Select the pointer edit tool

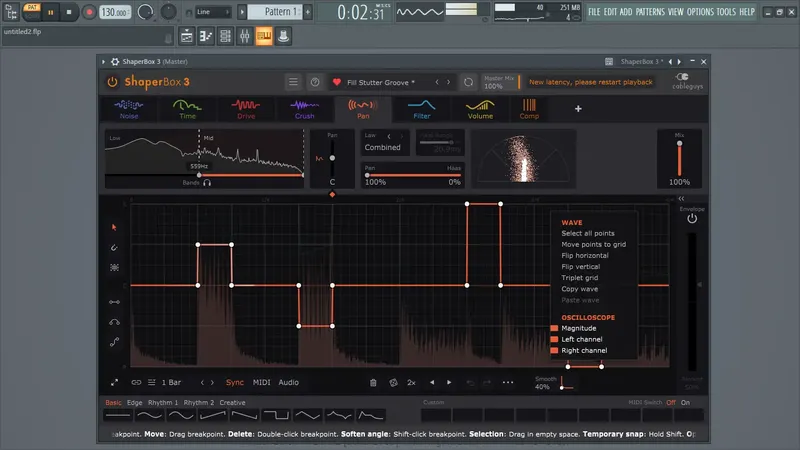[114, 227]
